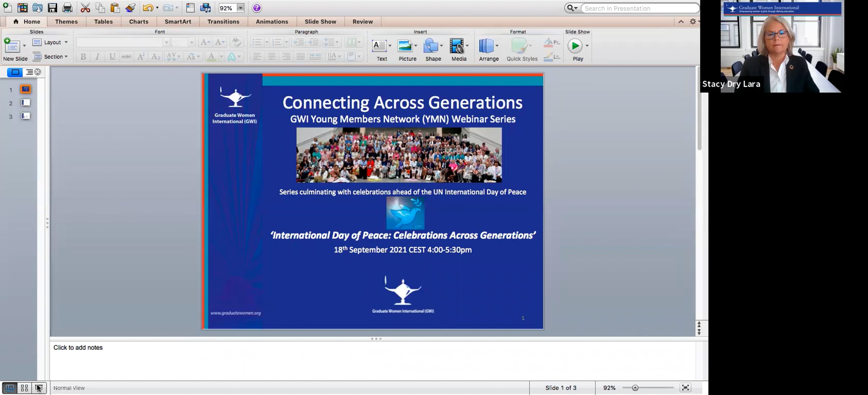Open Quick Styles in Format group
Image resolution: width=868 pixels, height=395 pixels.
point(519,46)
